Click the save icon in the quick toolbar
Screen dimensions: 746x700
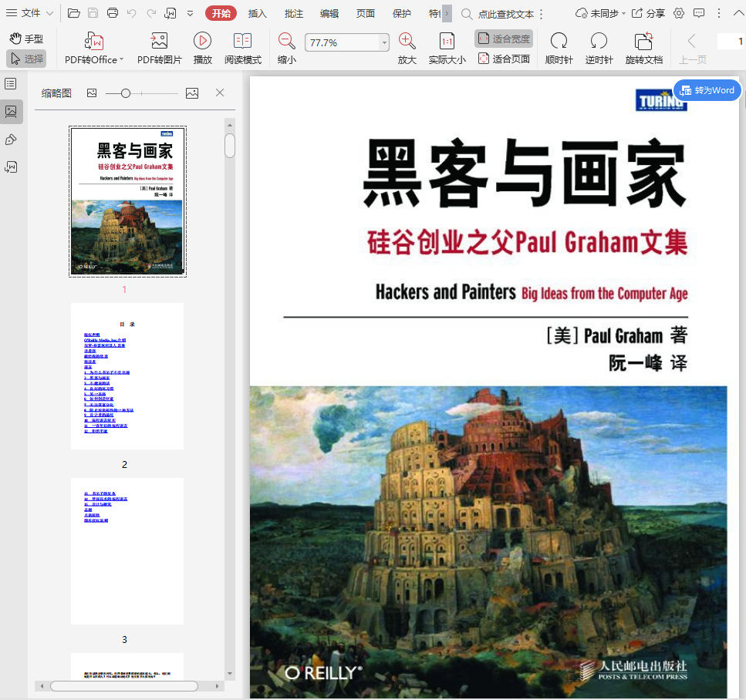click(x=93, y=13)
